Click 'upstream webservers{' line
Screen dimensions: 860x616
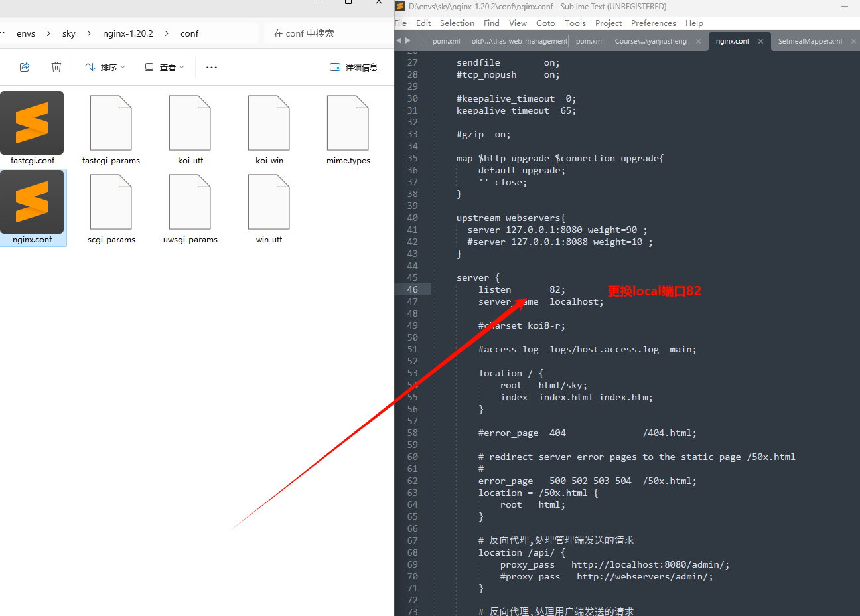pyautogui.click(x=511, y=218)
